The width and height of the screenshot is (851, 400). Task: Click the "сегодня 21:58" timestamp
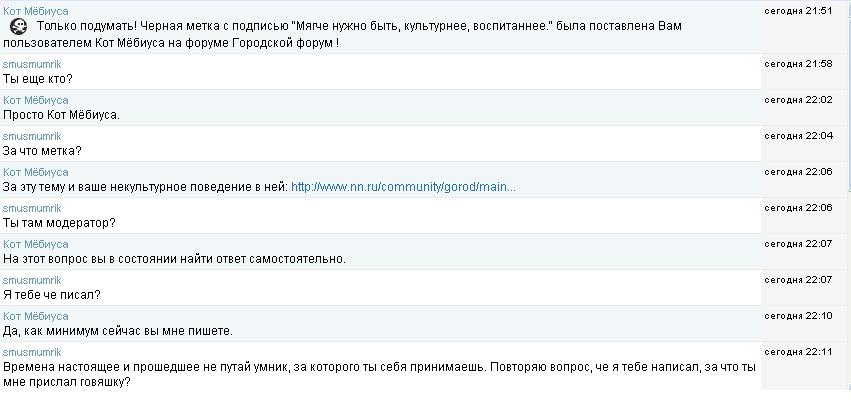tap(798, 64)
